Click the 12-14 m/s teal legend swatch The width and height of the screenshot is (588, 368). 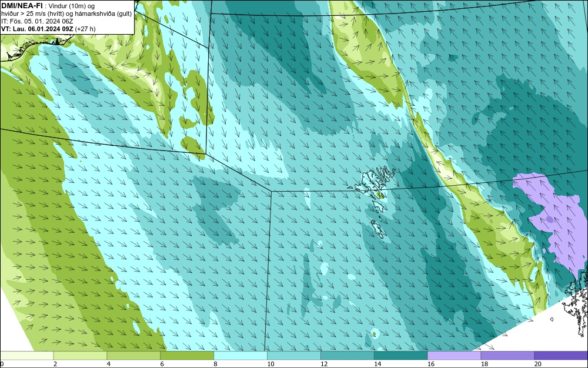point(348,355)
